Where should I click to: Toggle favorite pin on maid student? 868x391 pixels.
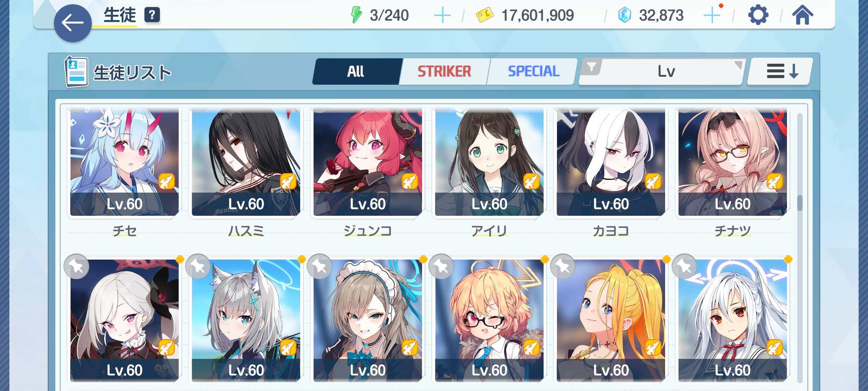(319, 266)
